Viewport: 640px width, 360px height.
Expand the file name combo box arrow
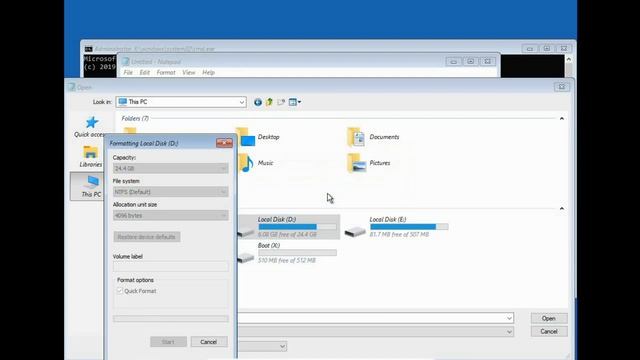click(509, 318)
